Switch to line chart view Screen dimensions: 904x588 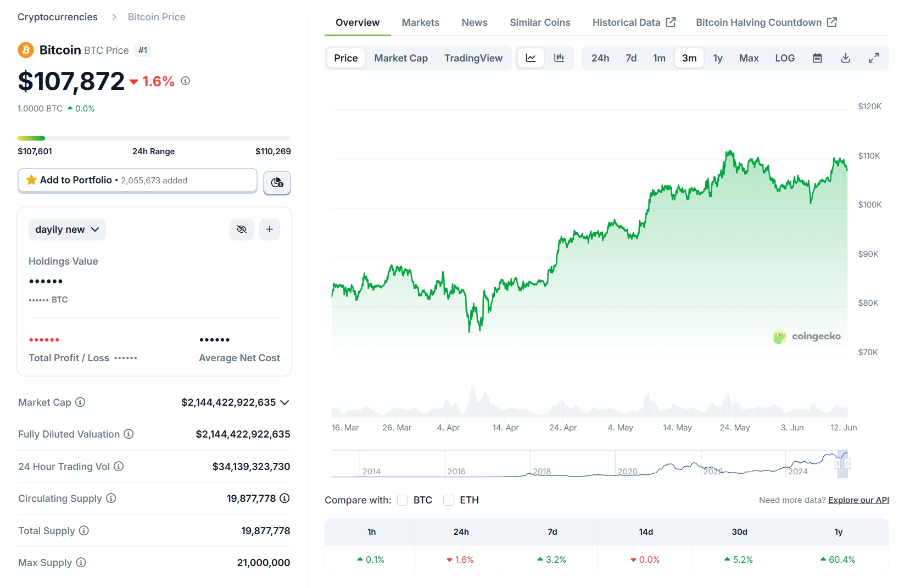point(531,58)
